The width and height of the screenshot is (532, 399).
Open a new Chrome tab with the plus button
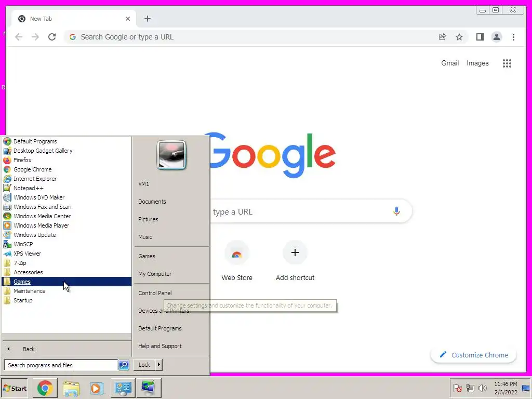pyautogui.click(x=147, y=19)
